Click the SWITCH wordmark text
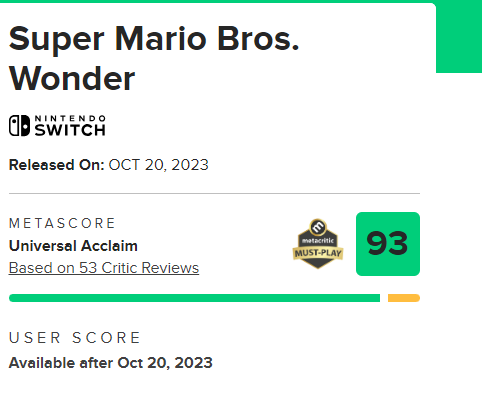This screenshot has height=408, width=482. (x=70, y=130)
